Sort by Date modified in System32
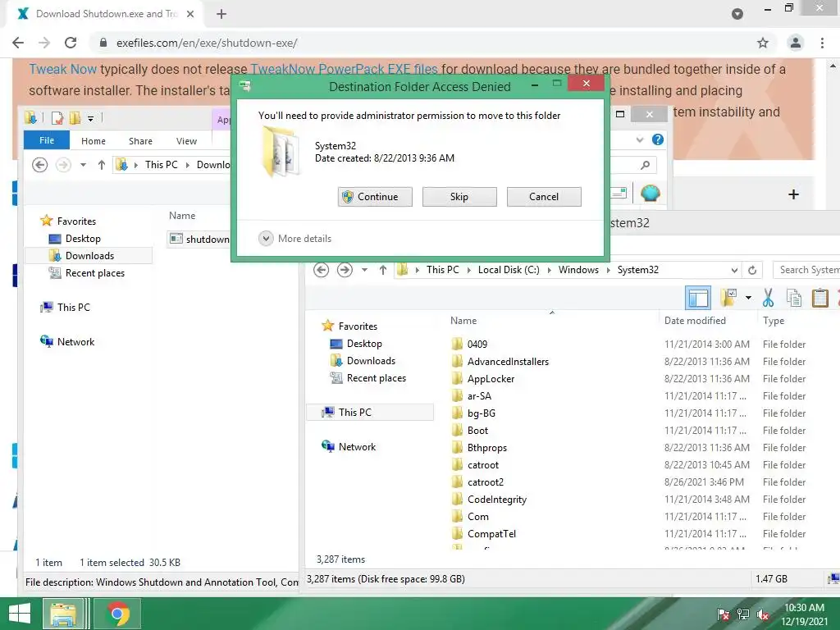Screen dimensions: 840x630 coord(696,321)
